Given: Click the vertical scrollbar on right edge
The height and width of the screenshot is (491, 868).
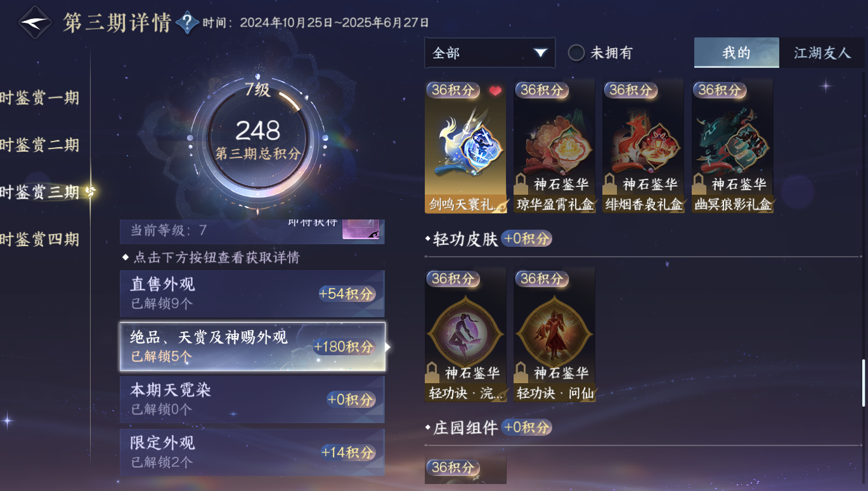Looking at the screenshot, I should [863, 383].
